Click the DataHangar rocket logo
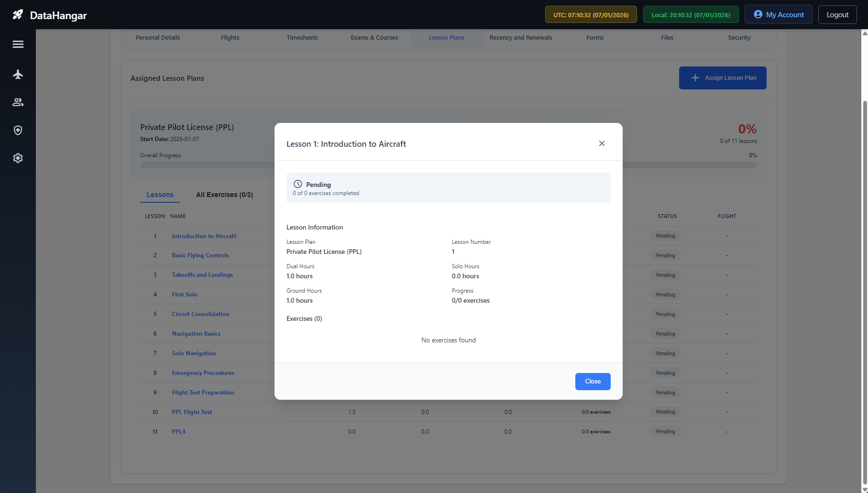868x493 pixels. [x=18, y=15]
